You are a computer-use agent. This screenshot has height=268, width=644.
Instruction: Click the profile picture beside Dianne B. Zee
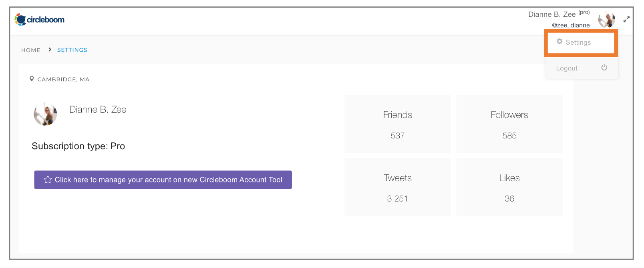(45, 114)
